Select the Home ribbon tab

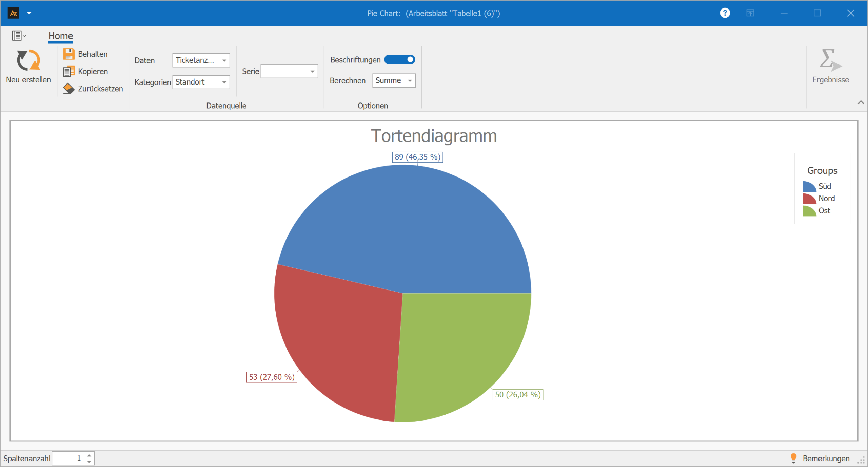(x=60, y=36)
